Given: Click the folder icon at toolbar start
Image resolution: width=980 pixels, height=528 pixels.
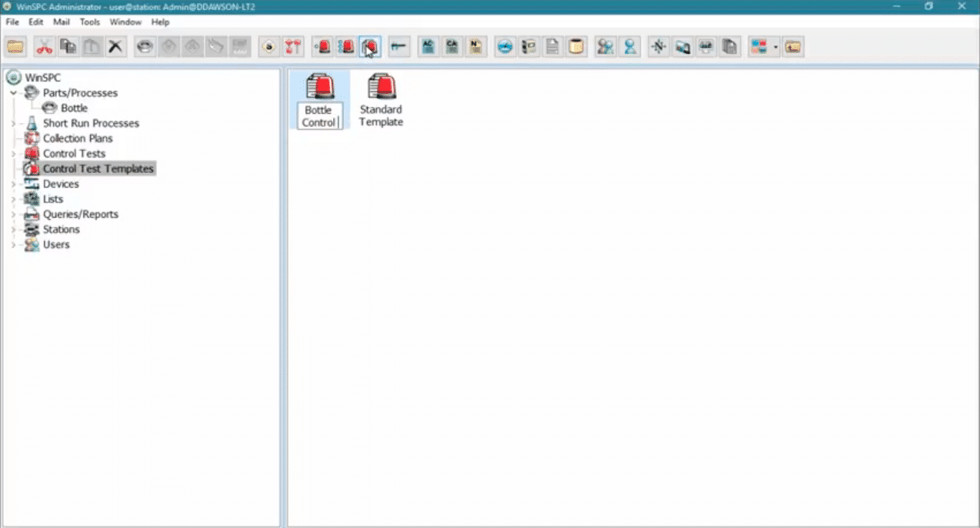Looking at the screenshot, I should 15,47.
